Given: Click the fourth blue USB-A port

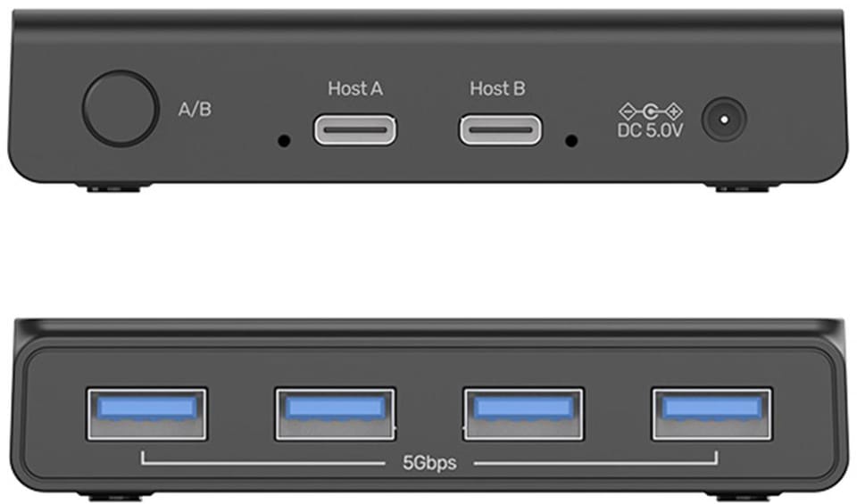Looking at the screenshot, I should (x=711, y=414).
